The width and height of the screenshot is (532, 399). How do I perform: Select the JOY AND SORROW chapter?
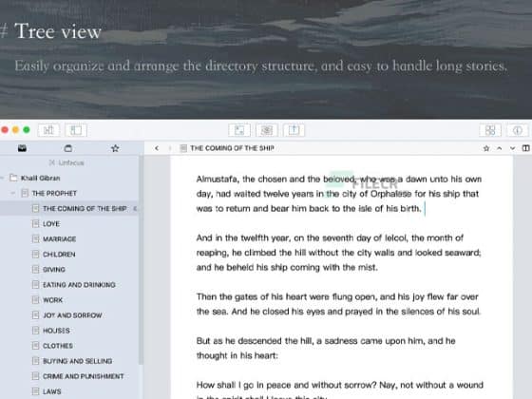[72, 315]
